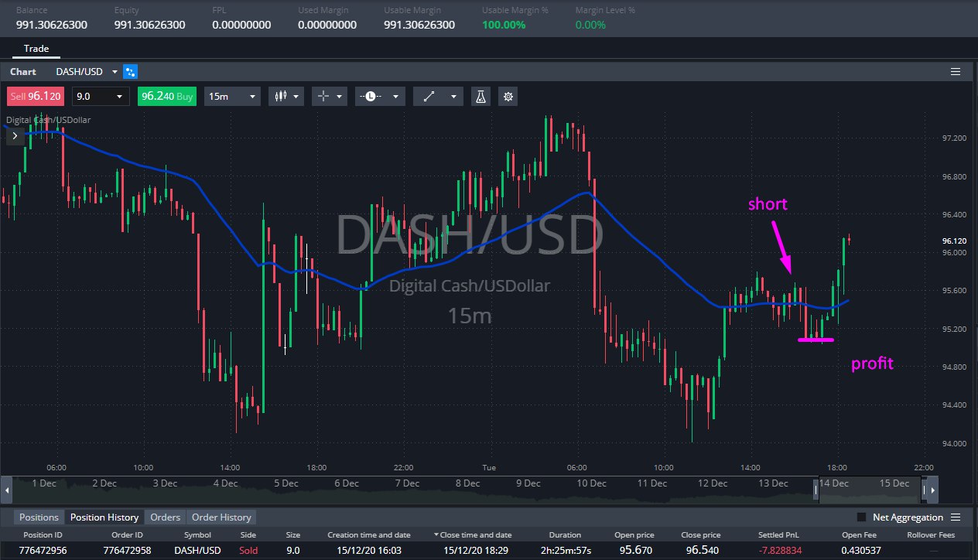Click position ID 776472956 cell
Image resolution: width=978 pixels, height=560 pixels.
pos(43,551)
